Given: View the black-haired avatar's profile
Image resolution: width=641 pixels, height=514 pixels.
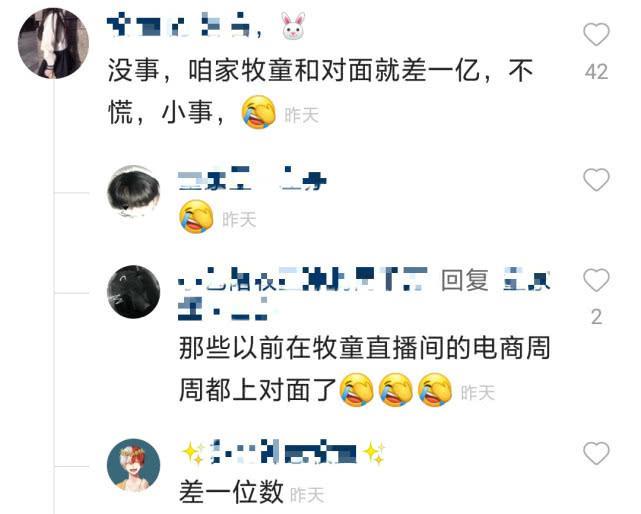Looking at the screenshot, I should 133,193.
